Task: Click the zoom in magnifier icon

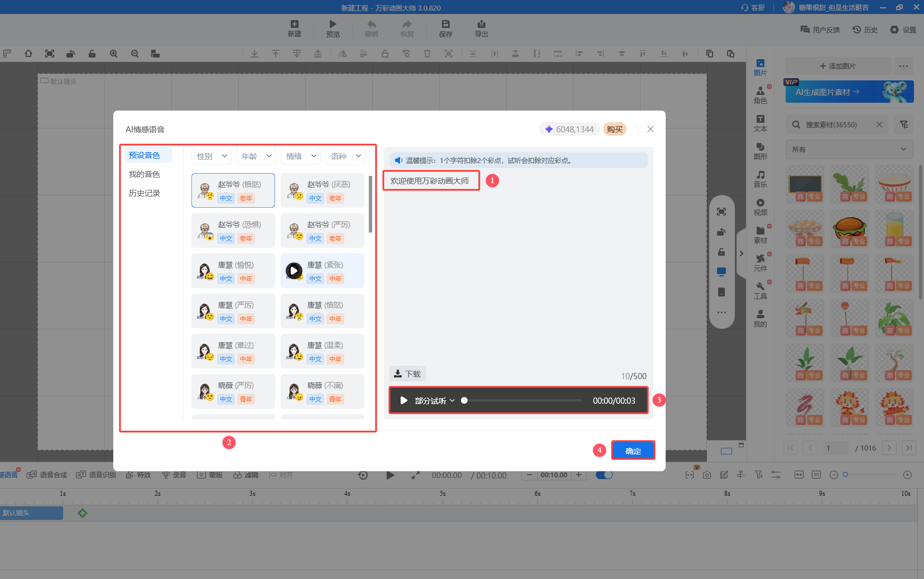Action: pos(113,54)
